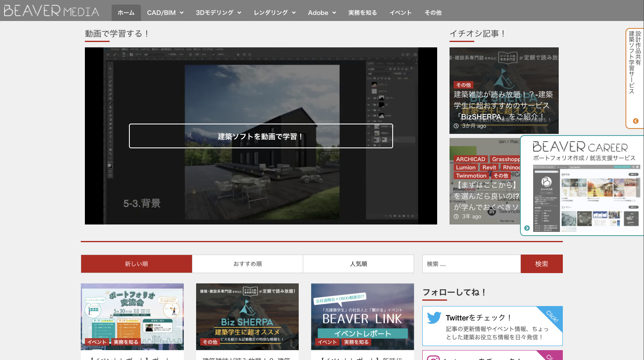Click the その他 tag beside Twinmotion
The height and width of the screenshot is (360, 644).
[x=501, y=175]
